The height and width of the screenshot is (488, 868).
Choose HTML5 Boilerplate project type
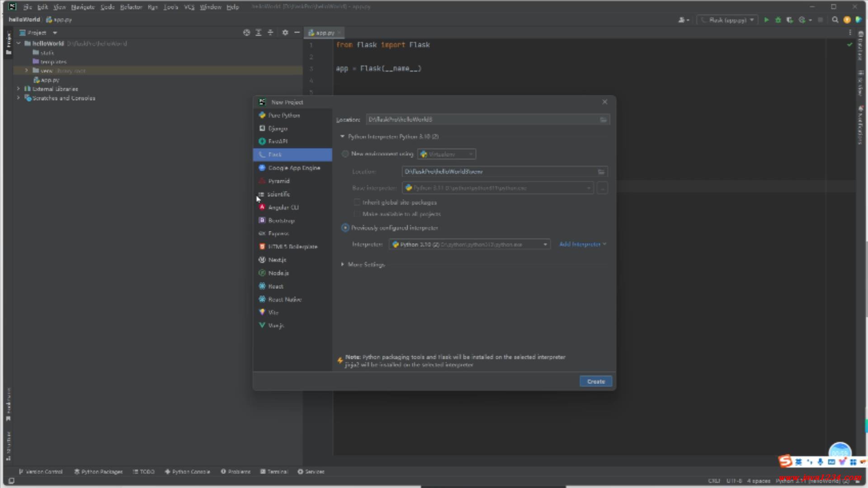292,247
